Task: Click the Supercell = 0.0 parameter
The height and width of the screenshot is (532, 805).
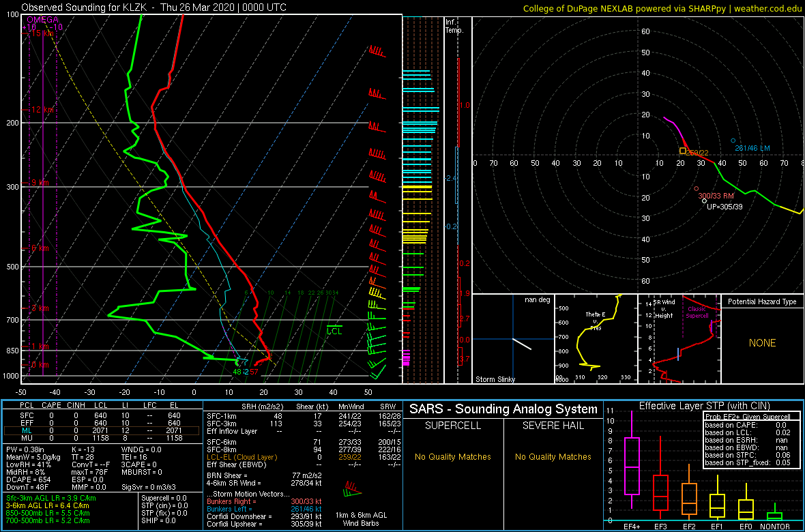Action: [165, 499]
